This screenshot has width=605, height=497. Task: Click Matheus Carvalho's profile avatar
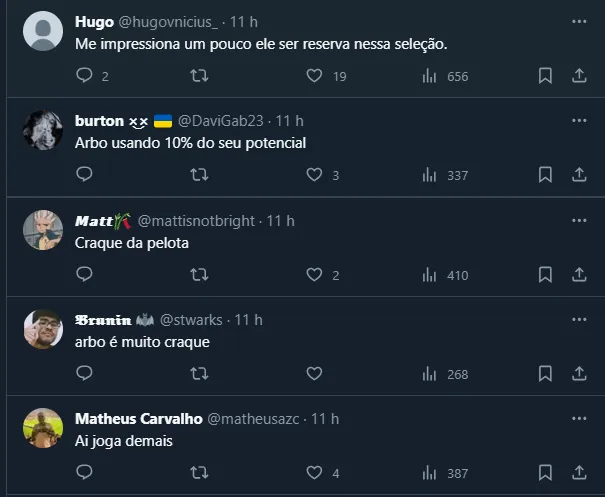click(43, 428)
